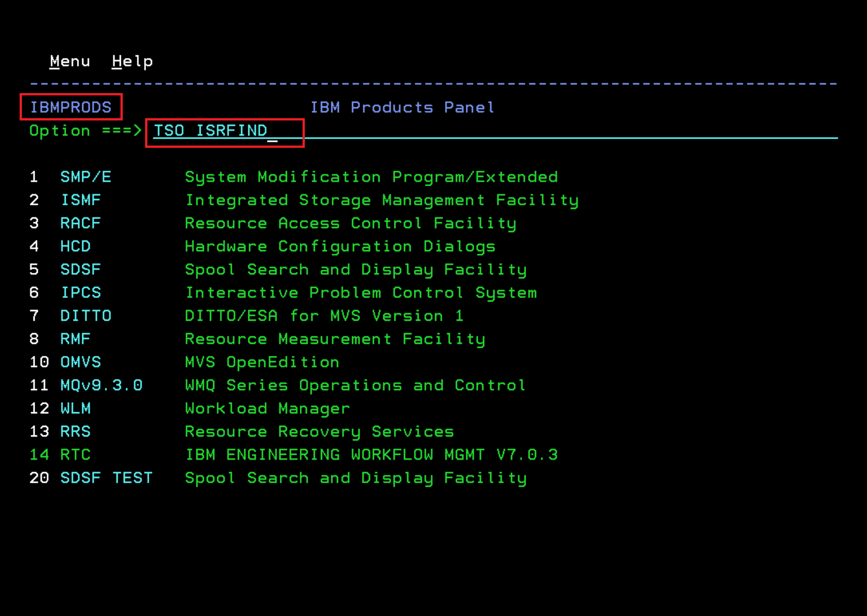Click the IBM Products Panel title
Screen dimensions: 867x616
(402, 107)
